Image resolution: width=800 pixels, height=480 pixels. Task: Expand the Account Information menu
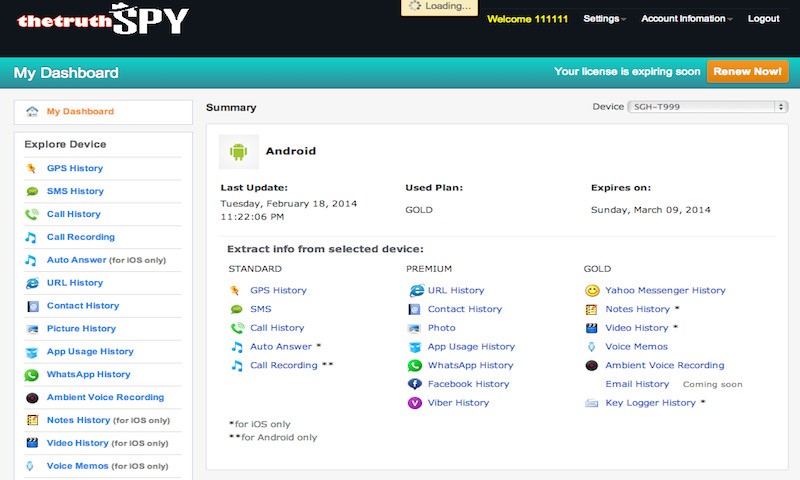click(686, 19)
